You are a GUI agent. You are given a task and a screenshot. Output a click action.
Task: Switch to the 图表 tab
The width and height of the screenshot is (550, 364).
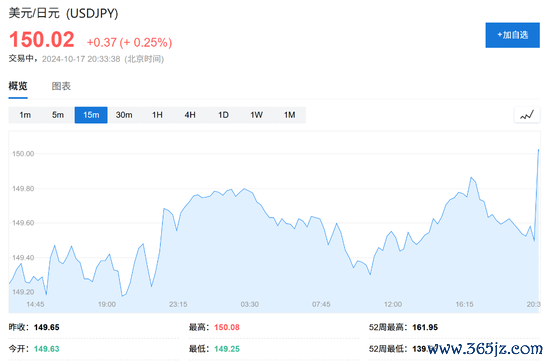[x=61, y=86]
